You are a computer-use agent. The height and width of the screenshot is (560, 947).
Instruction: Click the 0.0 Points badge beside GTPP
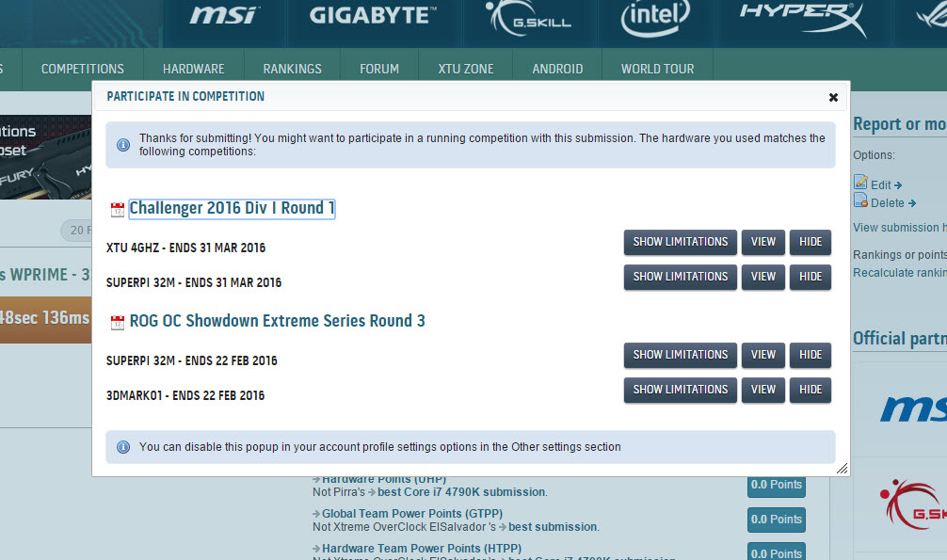(x=776, y=520)
